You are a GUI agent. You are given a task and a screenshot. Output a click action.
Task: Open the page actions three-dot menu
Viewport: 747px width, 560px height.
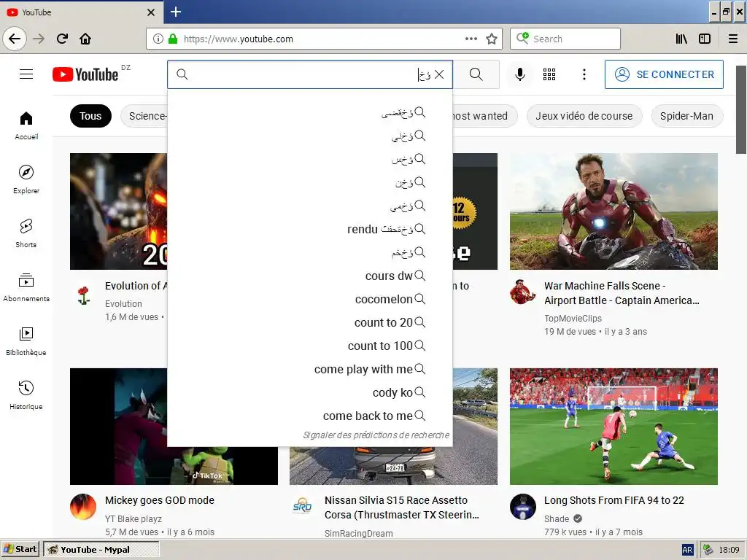click(471, 39)
